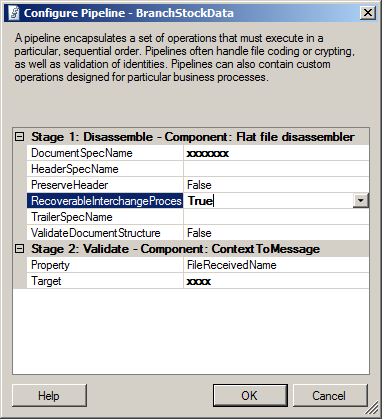Select the PreserveHeader False value
This screenshot has height=419, width=382.
pyautogui.click(x=276, y=185)
